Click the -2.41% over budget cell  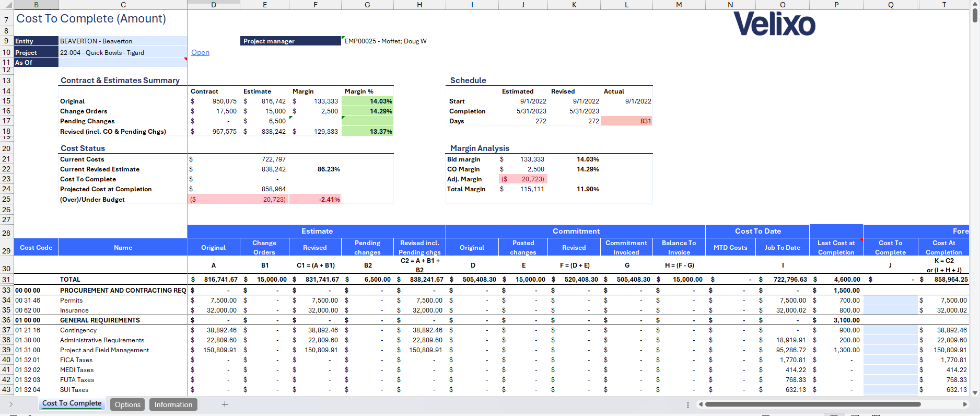tap(315, 199)
